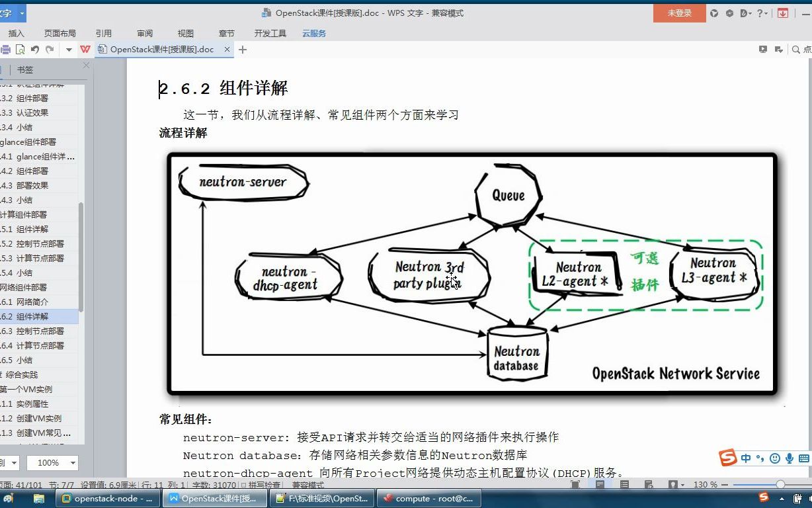Select outline item 6.4 计算节点部署
Viewport: 812px width, 508px height.
(x=38, y=345)
